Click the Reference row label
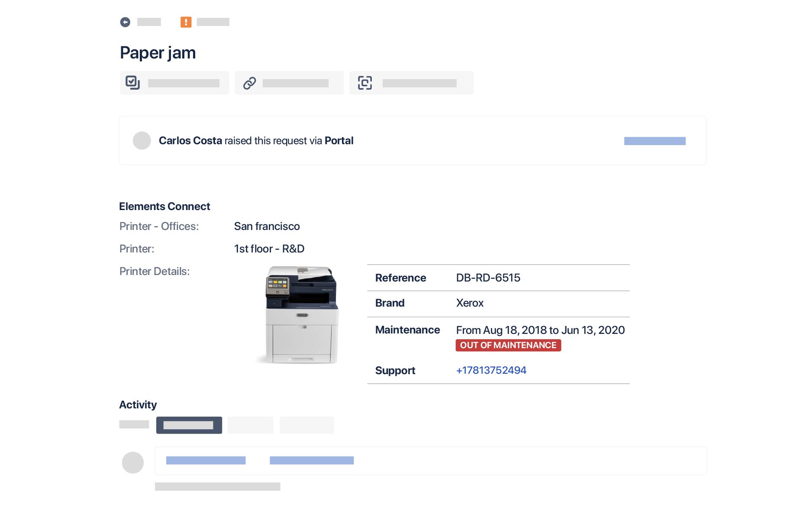The width and height of the screenshot is (812, 508). pyautogui.click(x=400, y=278)
